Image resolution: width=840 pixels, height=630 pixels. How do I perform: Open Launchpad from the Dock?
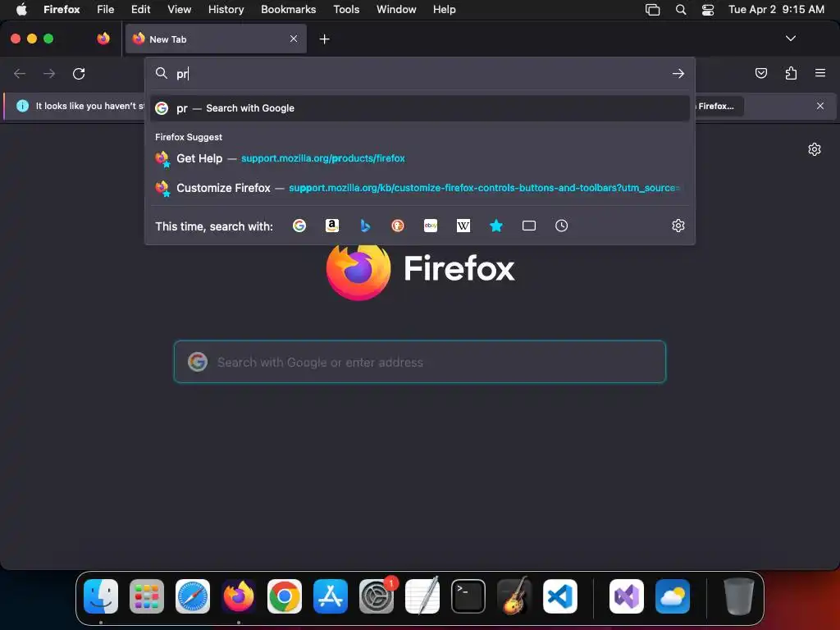[x=147, y=596]
